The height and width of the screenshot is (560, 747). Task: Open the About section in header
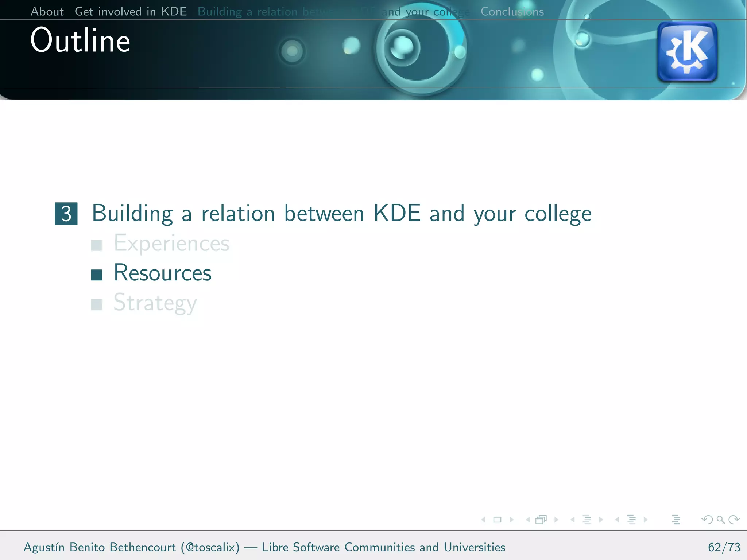click(47, 12)
